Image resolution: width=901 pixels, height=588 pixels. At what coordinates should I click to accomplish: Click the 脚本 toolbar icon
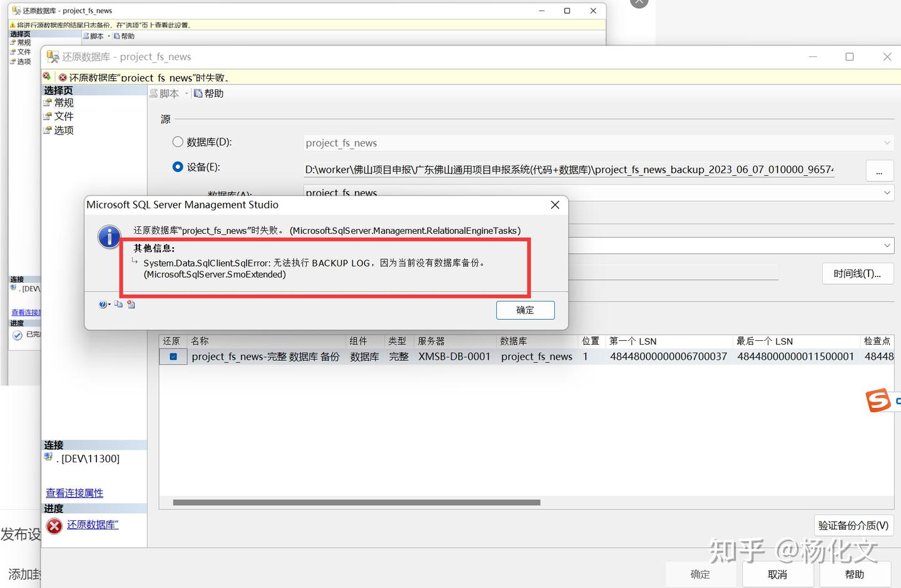[166, 93]
